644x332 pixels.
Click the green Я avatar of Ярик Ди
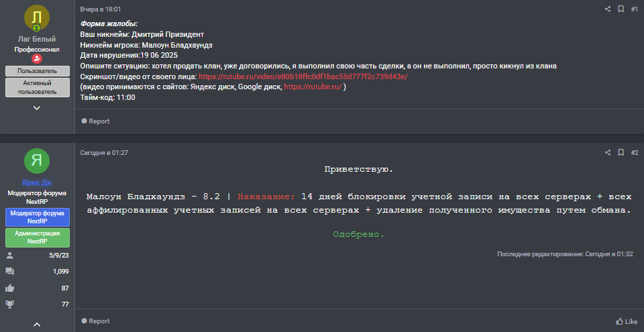pos(37,161)
